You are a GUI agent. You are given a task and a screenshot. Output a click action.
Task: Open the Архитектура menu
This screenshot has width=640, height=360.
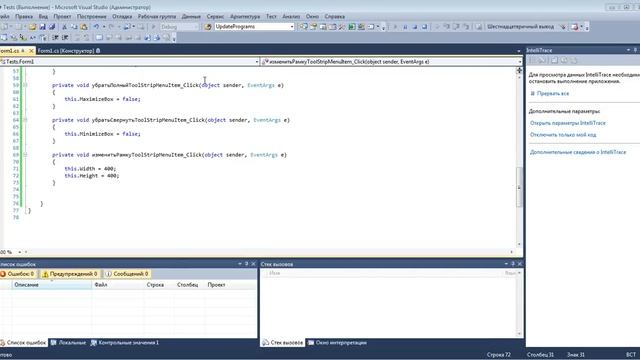click(x=245, y=17)
